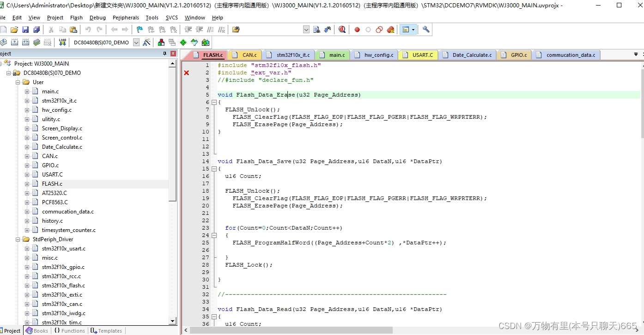
Task: Save the current file
Action: [x=25, y=30]
